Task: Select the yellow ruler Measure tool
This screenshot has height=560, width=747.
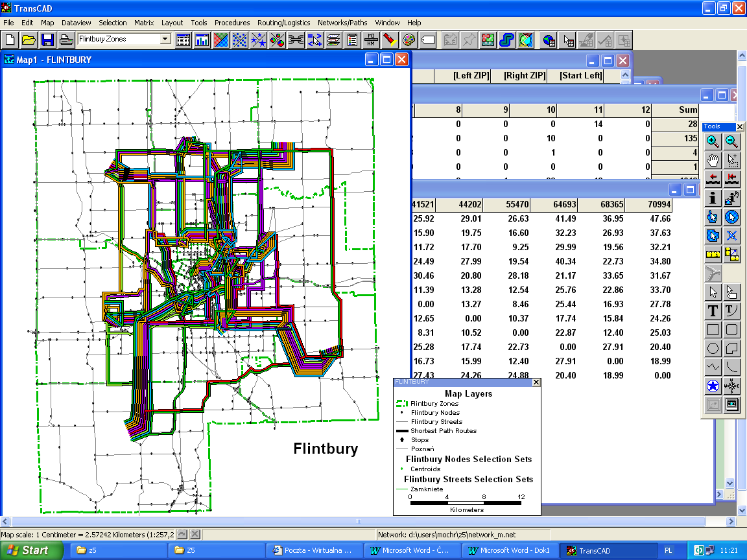Action: (713, 254)
